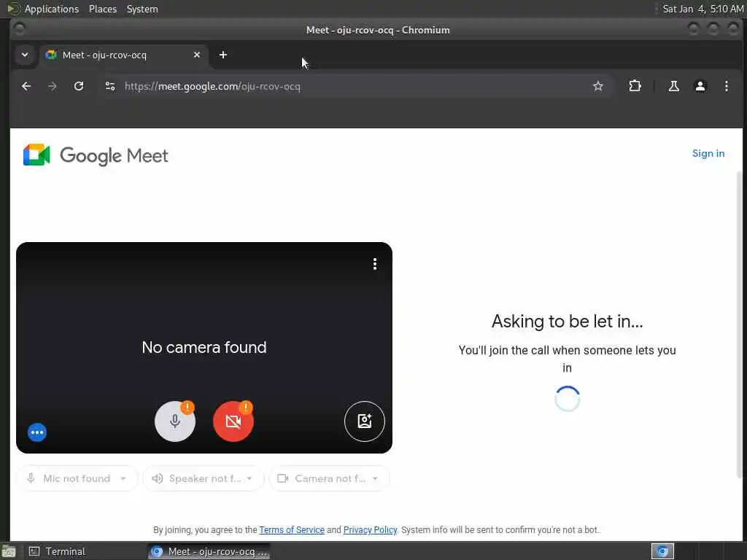Click the show desktop icon in taskbar
This screenshot has height=560, width=747.
pyautogui.click(x=9, y=551)
